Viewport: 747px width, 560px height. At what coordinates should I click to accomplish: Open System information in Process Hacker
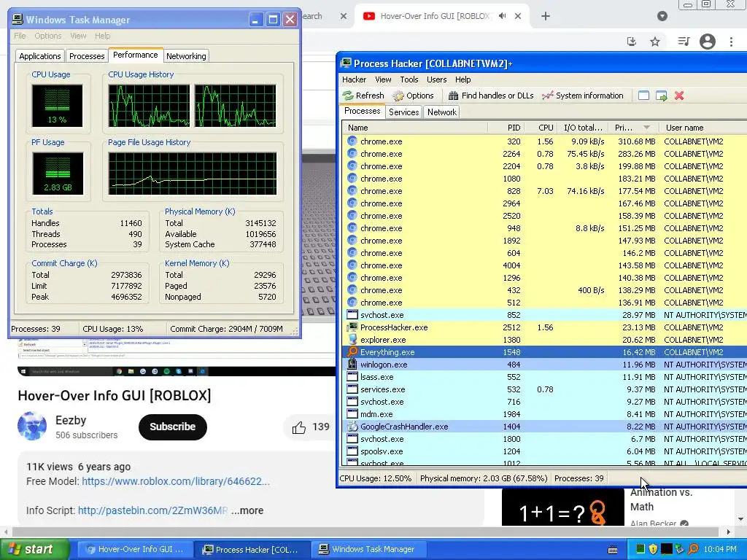click(x=583, y=96)
